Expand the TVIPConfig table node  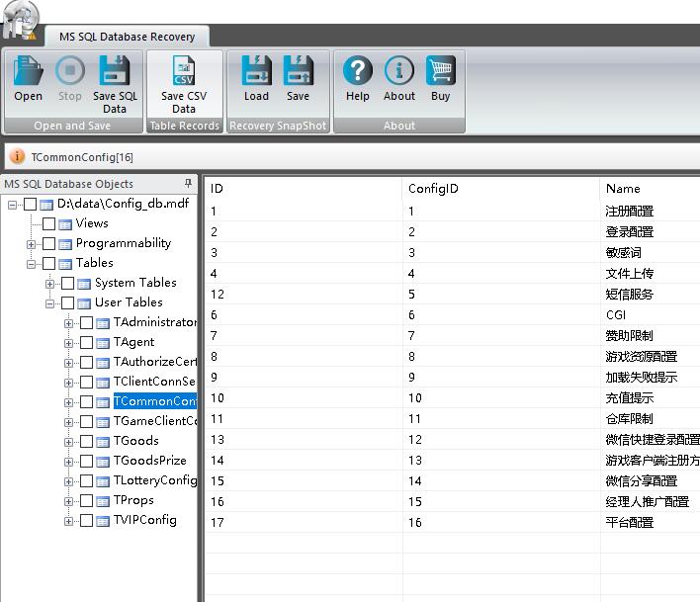coord(68,521)
